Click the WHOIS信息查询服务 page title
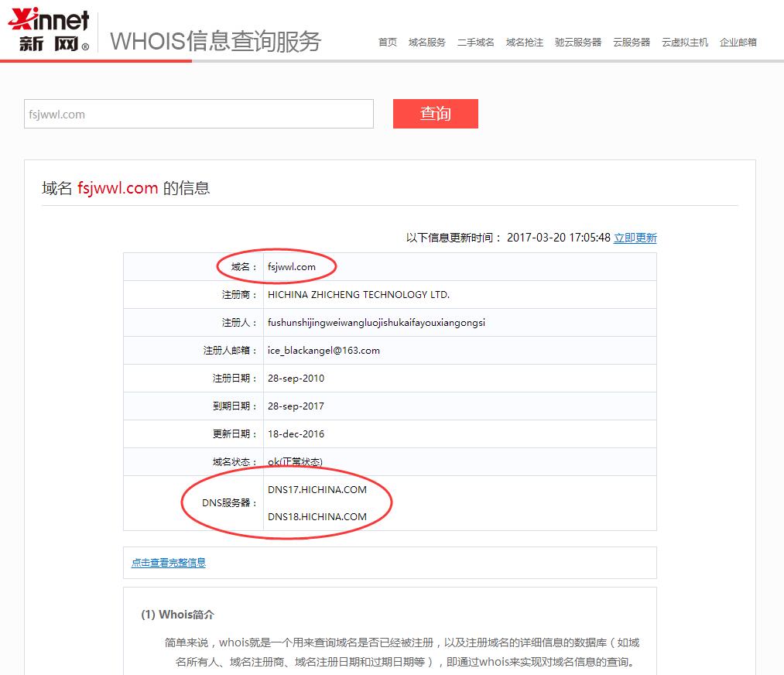The height and width of the screenshot is (675, 784). tap(215, 41)
